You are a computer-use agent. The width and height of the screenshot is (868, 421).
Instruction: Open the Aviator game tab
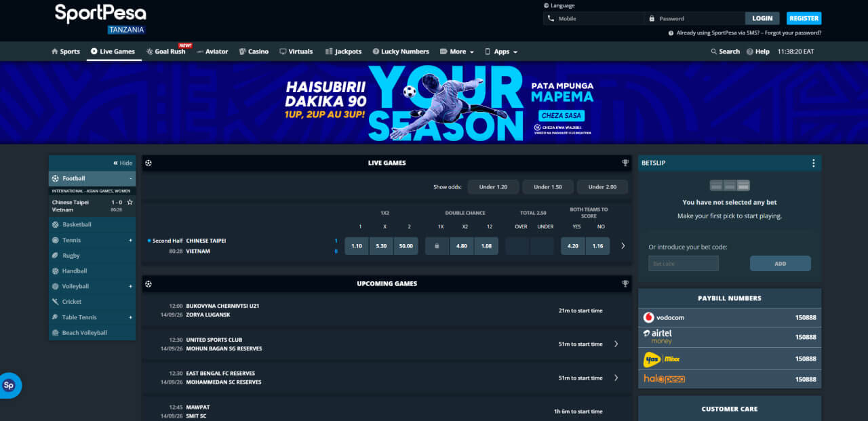pyautogui.click(x=212, y=52)
